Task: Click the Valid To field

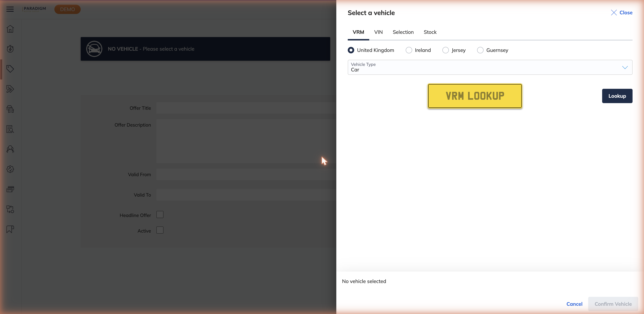Action: (246, 195)
